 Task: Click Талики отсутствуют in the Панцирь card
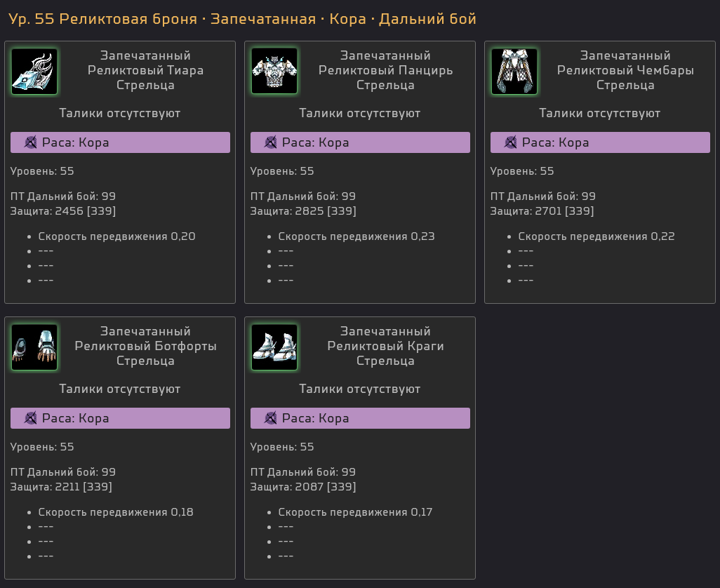[x=359, y=114]
